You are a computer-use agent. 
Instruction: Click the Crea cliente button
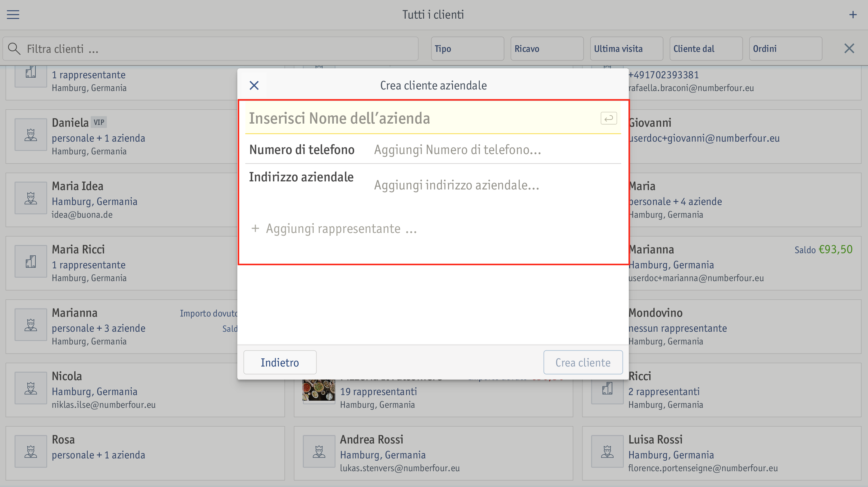pyautogui.click(x=583, y=362)
